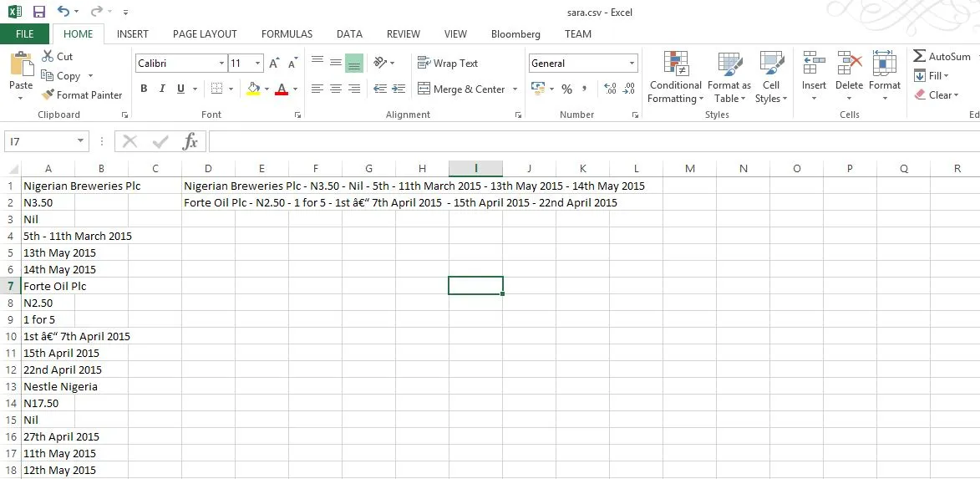Toggle Italic formatting
Viewport: 980px width, 479px height.
[x=162, y=89]
